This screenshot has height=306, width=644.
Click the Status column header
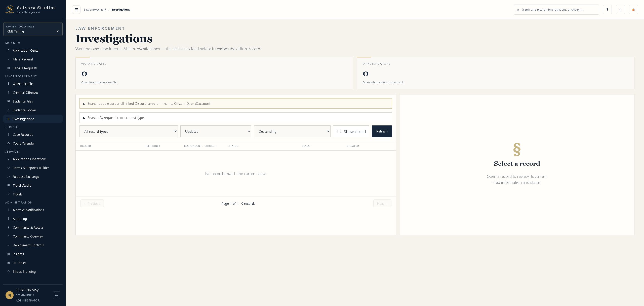tap(233, 146)
